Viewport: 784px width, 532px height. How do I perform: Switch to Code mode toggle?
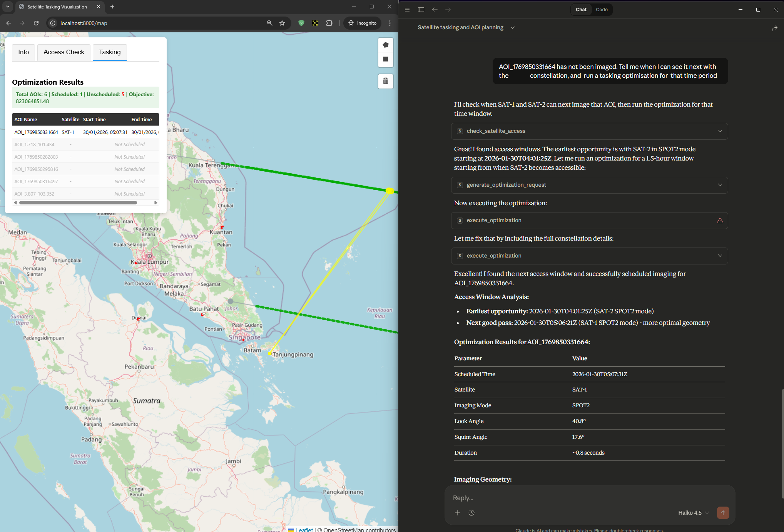pyautogui.click(x=602, y=10)
